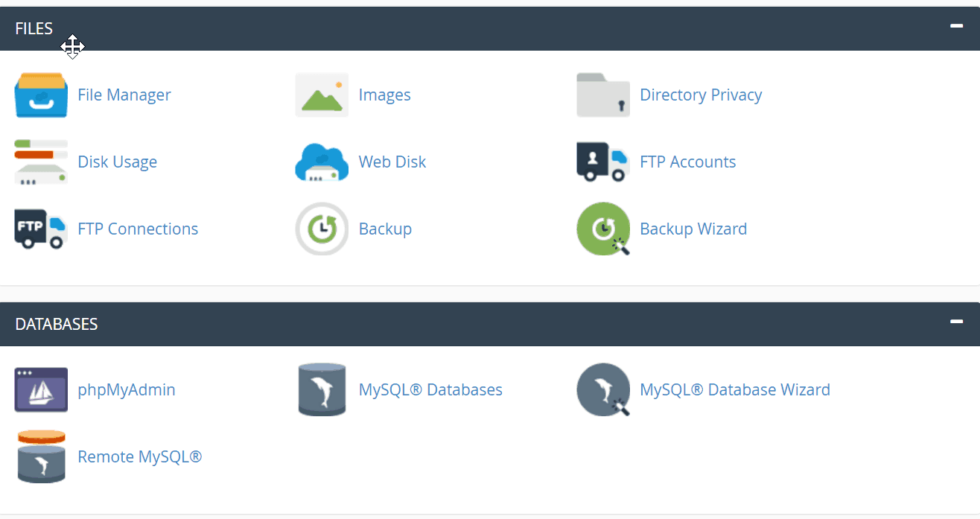Click the Disk Usage bar icon
The height and width of the screenshot is (519, 980).
coord(41,162)
